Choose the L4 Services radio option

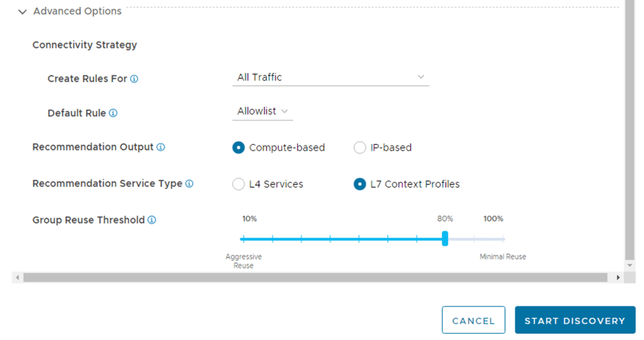[239, 184]
